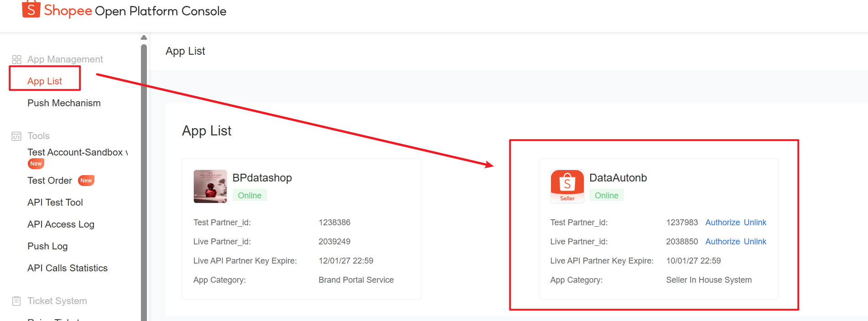Open API Calls Statistics
The width and height of the screenshot is (868, 321).
tap(68, 268)
